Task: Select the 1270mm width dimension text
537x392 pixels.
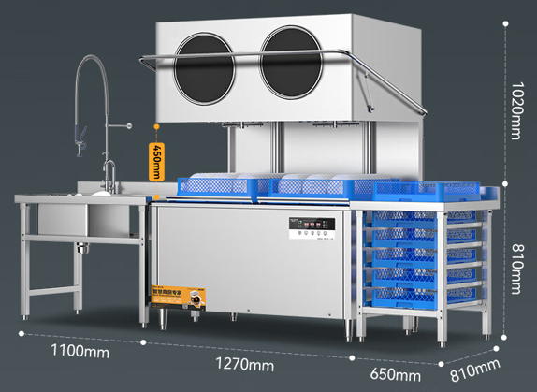Action: click(x=244, y=364)
